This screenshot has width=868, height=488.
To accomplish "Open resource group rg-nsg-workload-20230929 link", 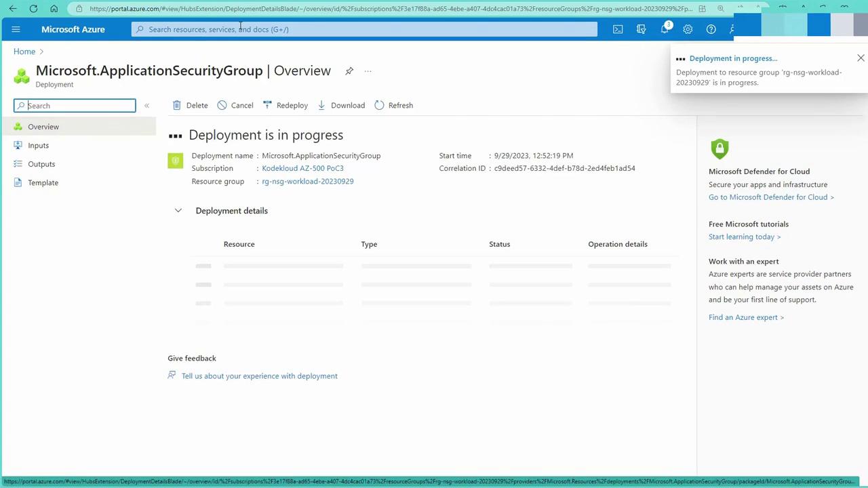I will tap(308, 181).
